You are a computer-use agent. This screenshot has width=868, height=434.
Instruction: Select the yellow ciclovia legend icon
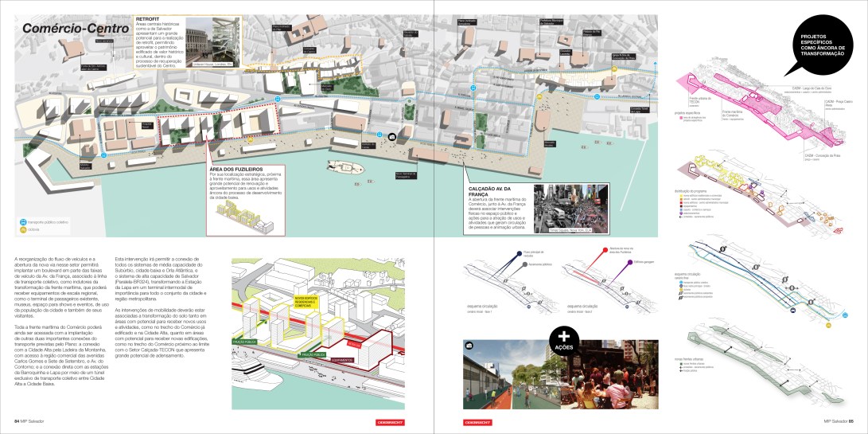click(23, 230)
